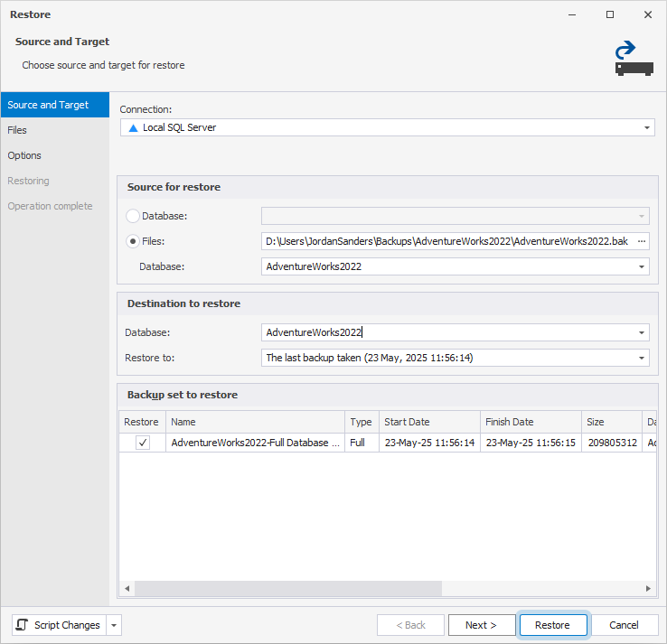
Task: Open the Restore to dropdown
Action: 642,358
